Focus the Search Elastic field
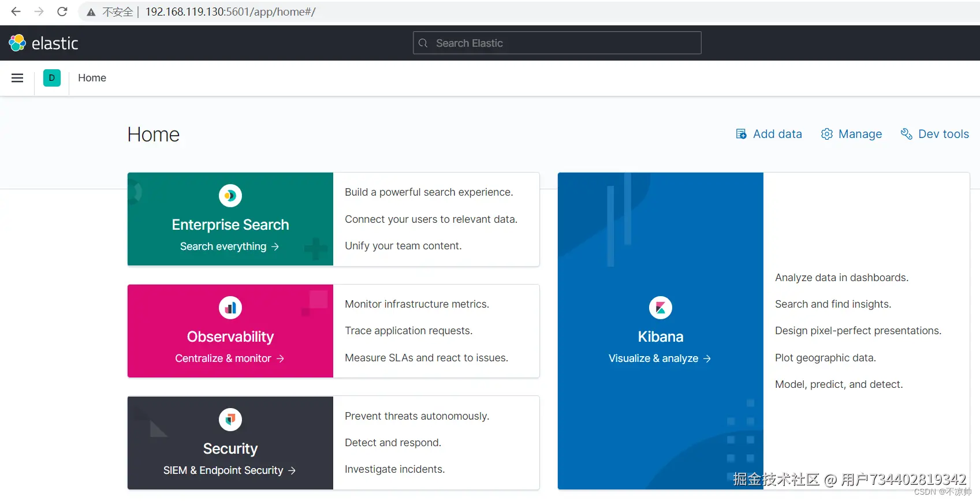 click(557, 43)
